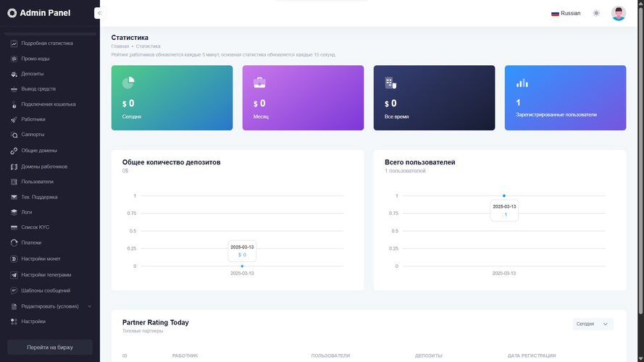The image size is (644, 362).
Task: Click the Перейти на биржу button
Action: pos(50,348)
